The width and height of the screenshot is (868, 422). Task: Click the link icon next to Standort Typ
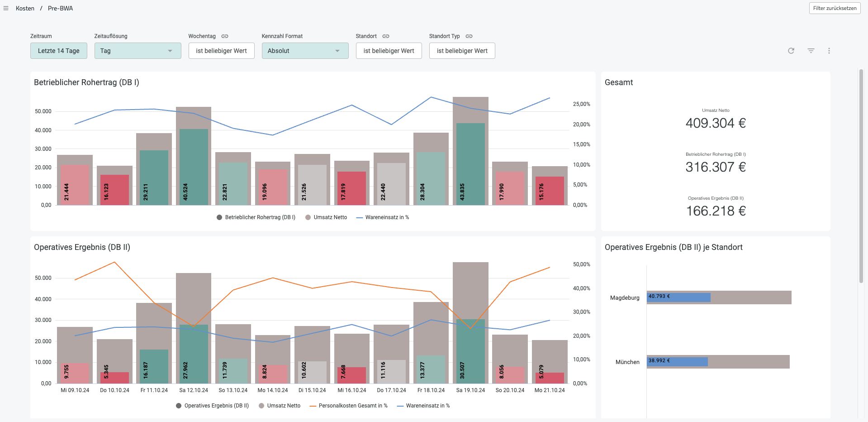coord(469,36)
